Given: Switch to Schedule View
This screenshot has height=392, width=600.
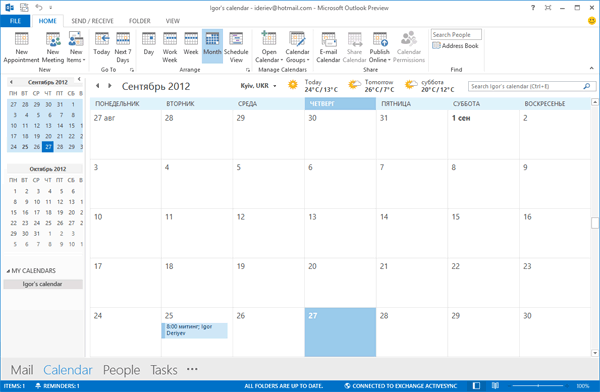Looking at the screenshot, I should [236, 47].
